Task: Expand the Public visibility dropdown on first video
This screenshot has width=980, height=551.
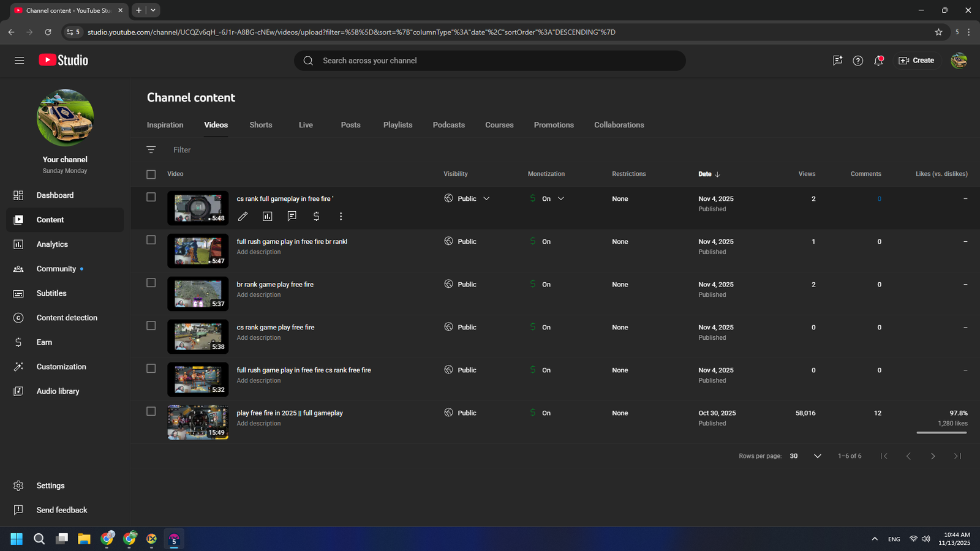Action: pos(486,199)
